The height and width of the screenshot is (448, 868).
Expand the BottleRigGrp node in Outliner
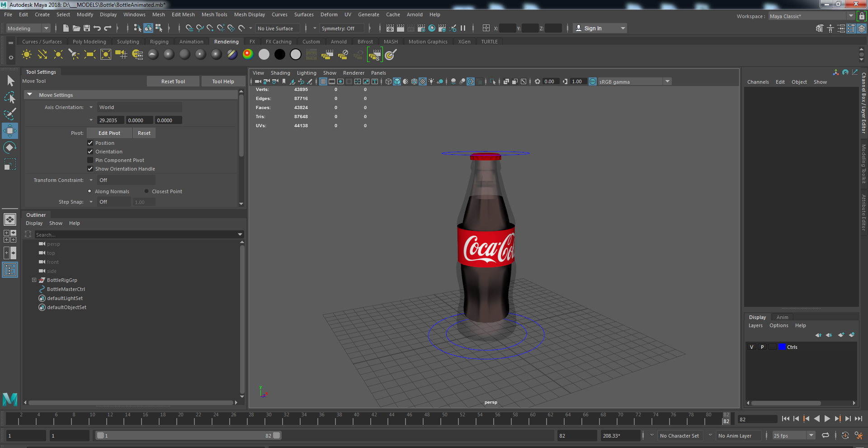coord(34,280)
